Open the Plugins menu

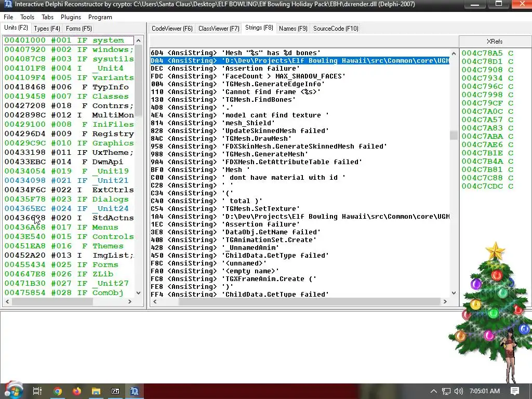[x=71, y=17]
